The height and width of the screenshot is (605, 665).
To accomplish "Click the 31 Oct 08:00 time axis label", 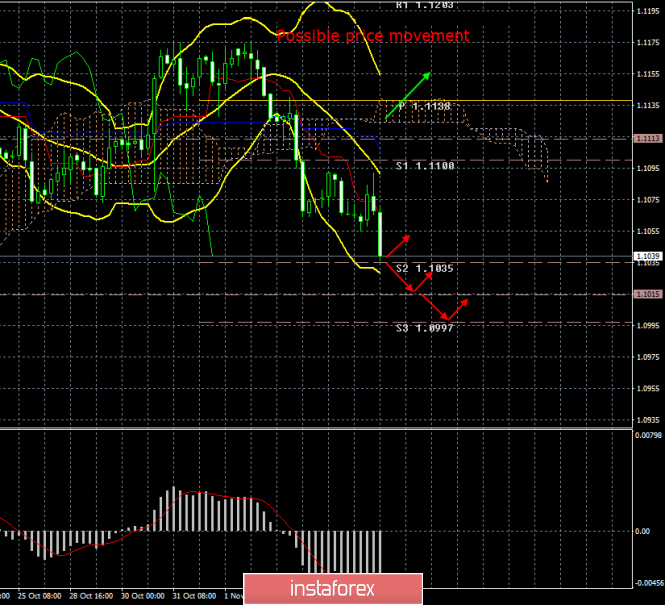I will 194,596.
